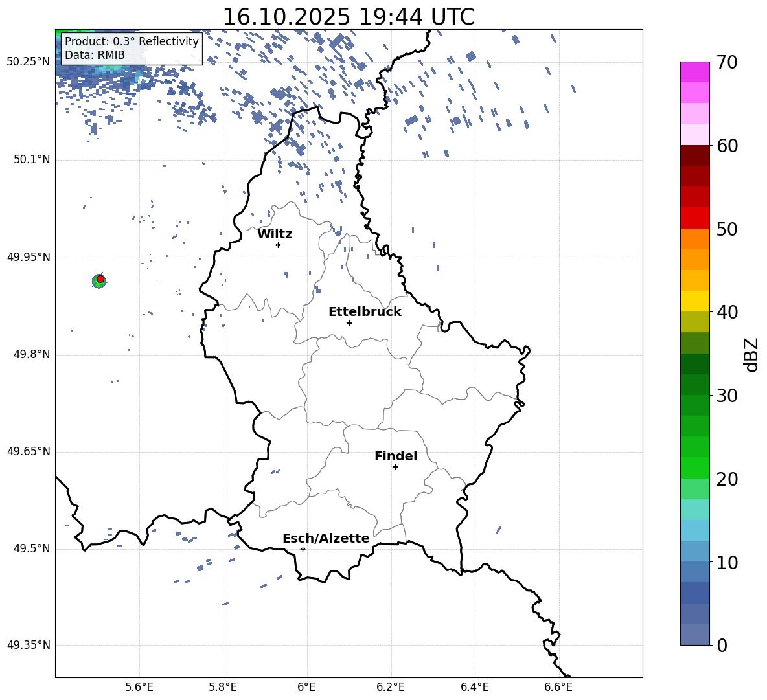This screenshot has width=767, height=700.
Task: Click the 6.2°E longitude label
Action: 391,687
